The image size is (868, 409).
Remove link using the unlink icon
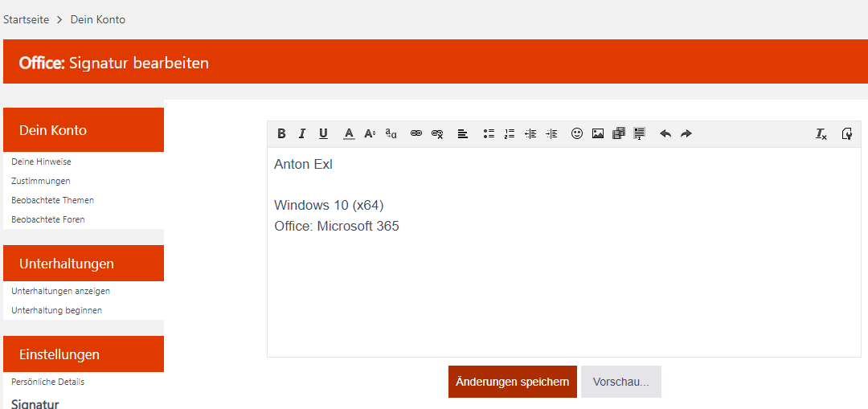[x=437, y=133]
